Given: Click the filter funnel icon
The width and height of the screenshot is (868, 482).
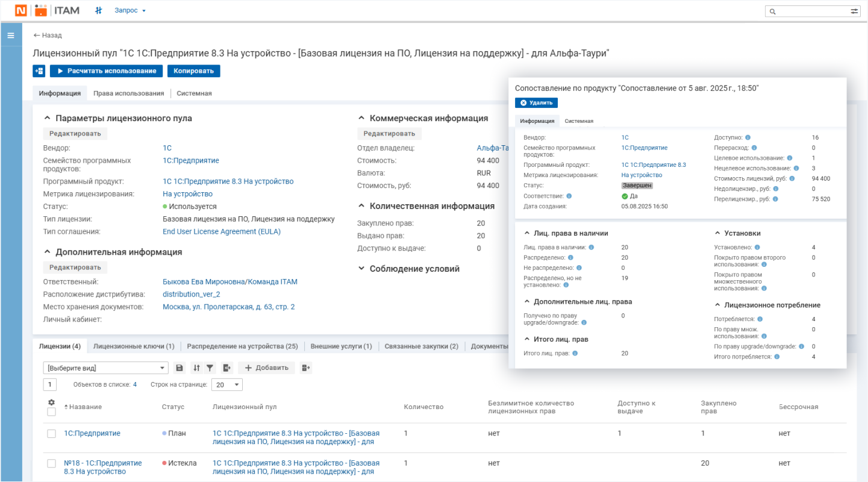Looking at the screenshot, I should [x=210, y=368].
